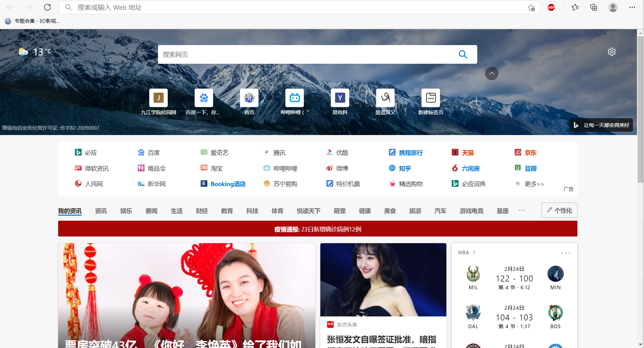Open the 淘宝 link
644x348 pixels.
click(x=212, y=168)
